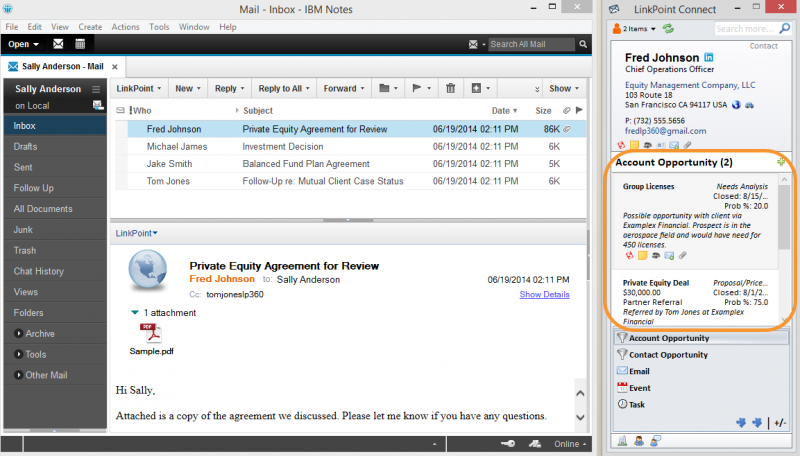Open the Drafts folder
This screenshot has width=800, height=456.
(55, 146)
